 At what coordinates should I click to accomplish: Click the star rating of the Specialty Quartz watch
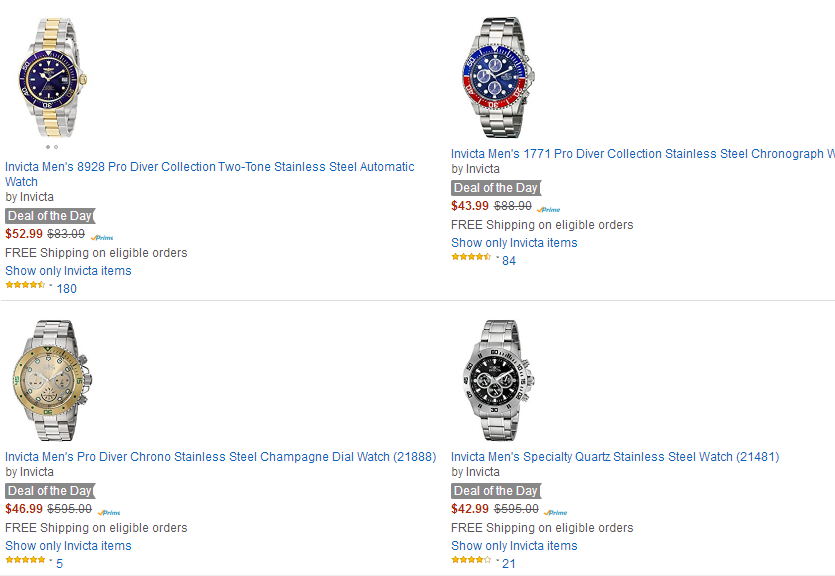click(471, 560)
